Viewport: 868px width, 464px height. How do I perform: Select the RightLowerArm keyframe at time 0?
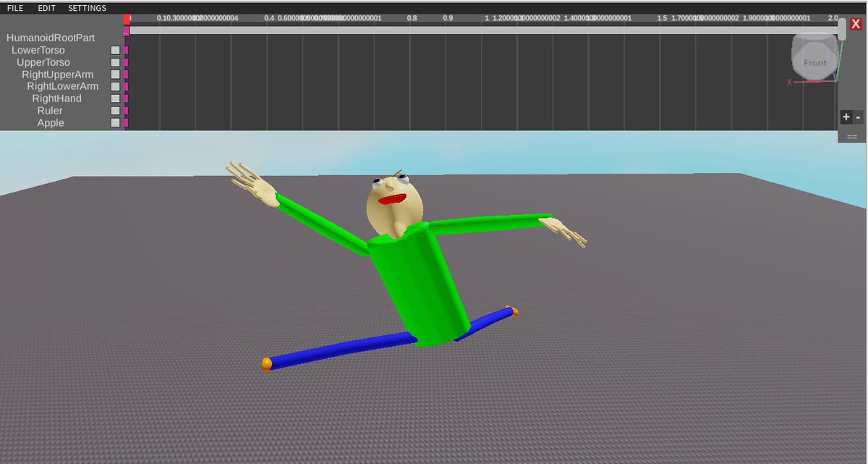click(125, 87)
